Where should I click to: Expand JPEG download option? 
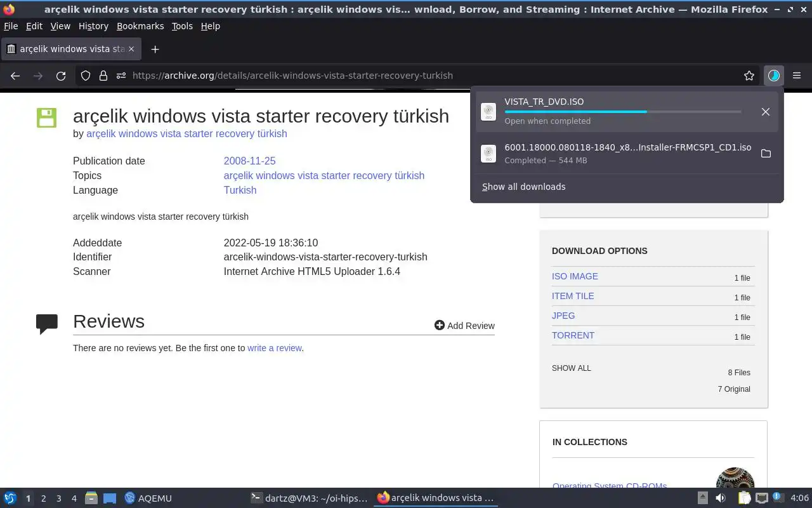coord(563,316)
